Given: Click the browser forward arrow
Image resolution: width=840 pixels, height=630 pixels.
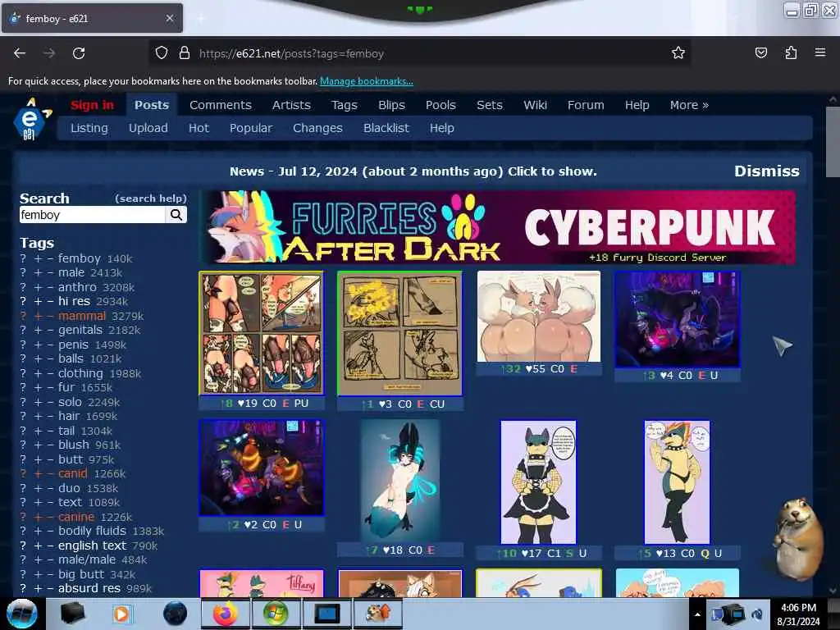Looking at the screenshot, I should (49, 53).
